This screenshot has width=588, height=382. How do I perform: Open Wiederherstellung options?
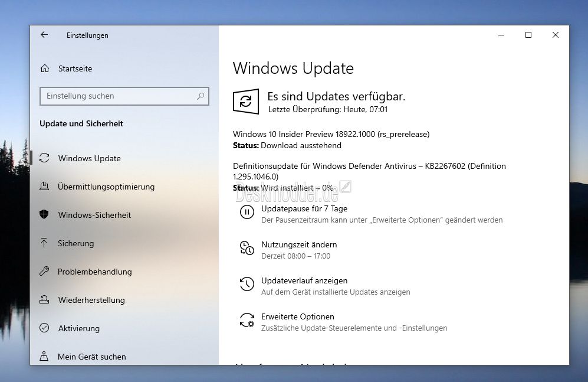[x=91, y=300]
